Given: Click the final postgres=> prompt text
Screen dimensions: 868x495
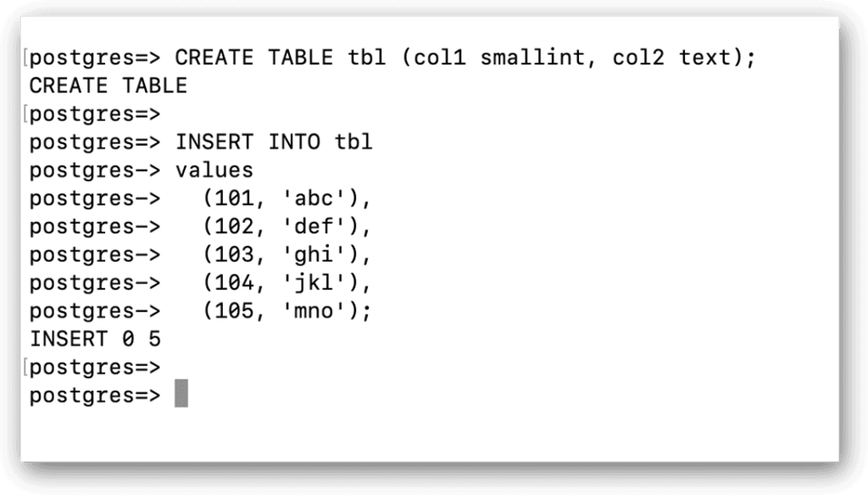Looking at the screenshot, I should pyautogui.click(x=95, y=397).
